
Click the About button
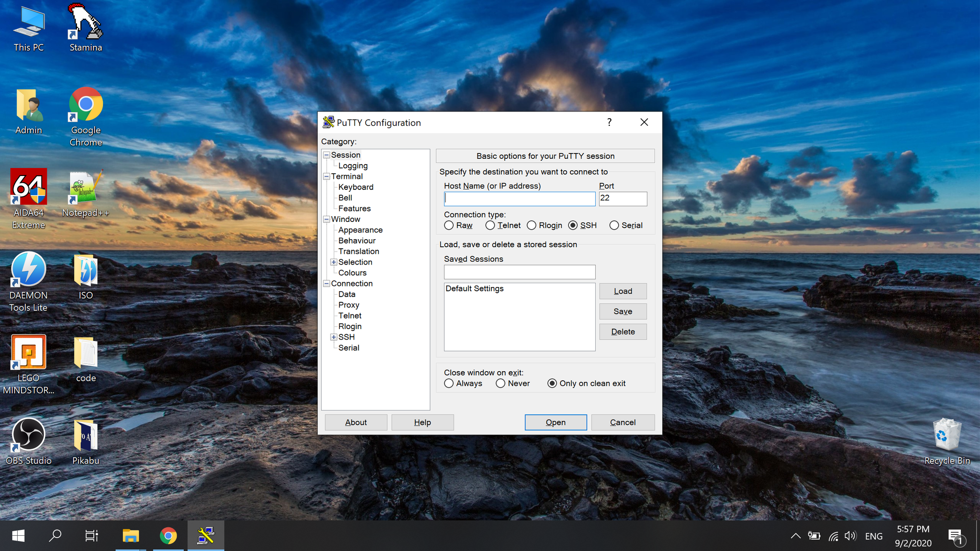pyautogui.click(x=356, y=422)
